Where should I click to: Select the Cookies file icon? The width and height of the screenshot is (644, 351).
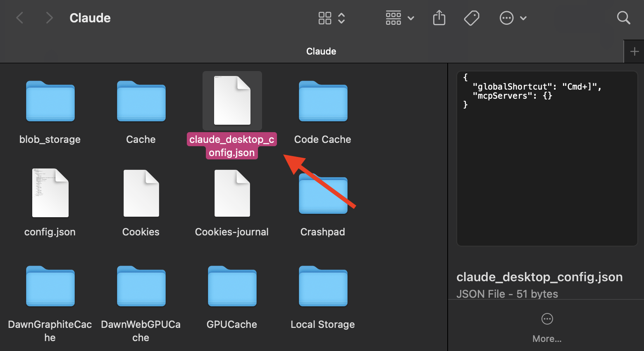[x=141, y=193]
